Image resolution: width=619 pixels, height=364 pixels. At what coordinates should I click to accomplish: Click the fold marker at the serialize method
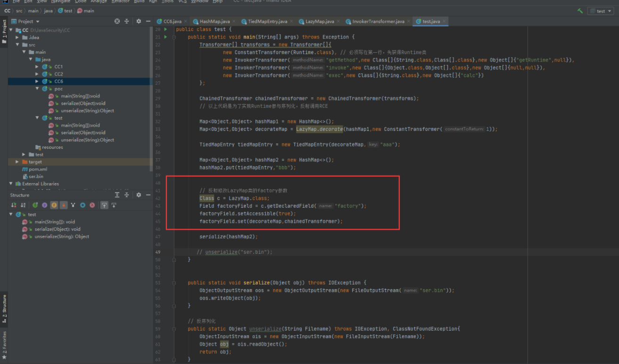point(174,283)
